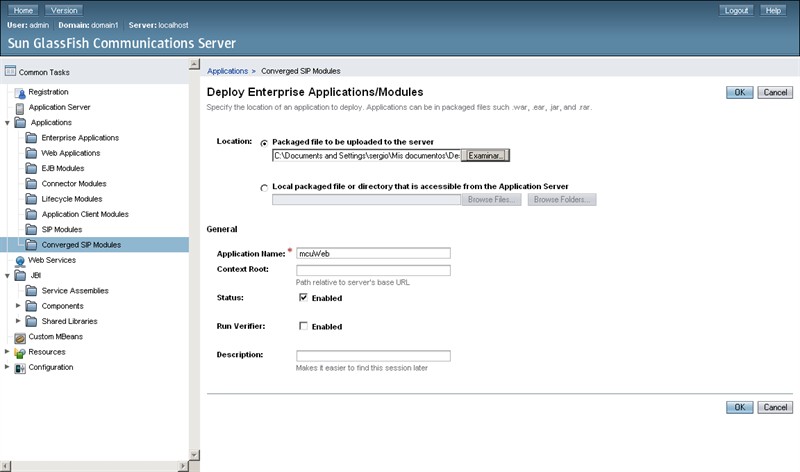Click the Browse Files button
The image size is (800, 472).
(x=491, y=200)
